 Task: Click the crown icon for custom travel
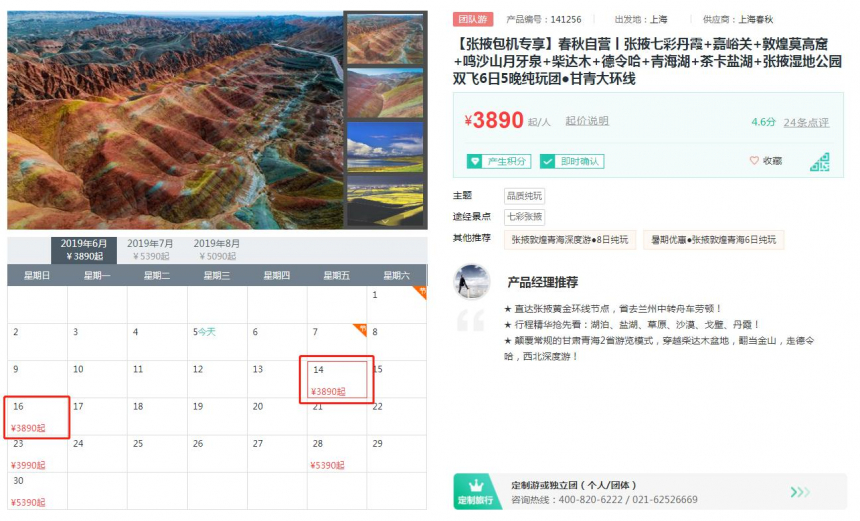(476, 486)
